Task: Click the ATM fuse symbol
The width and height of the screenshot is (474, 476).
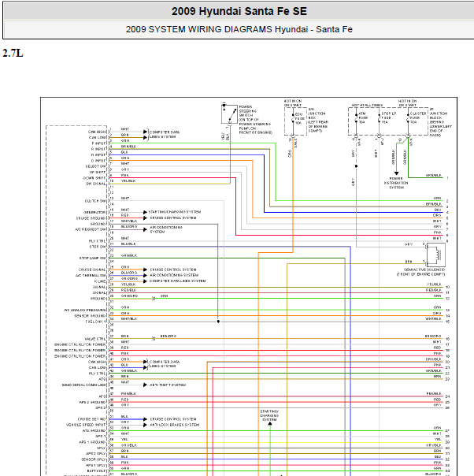Action: coord(354,117)
